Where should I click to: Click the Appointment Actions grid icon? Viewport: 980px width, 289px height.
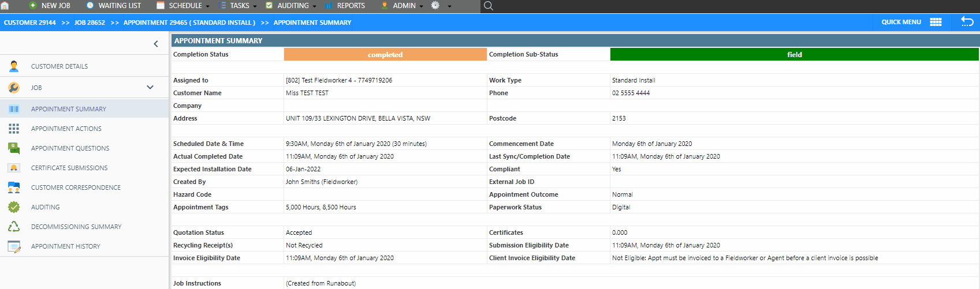point(14,129)
